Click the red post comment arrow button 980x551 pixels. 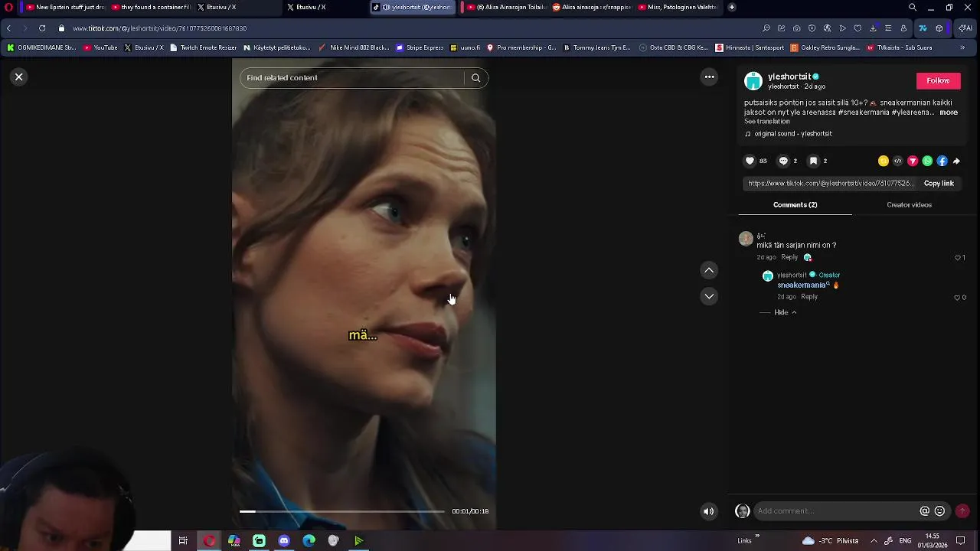(962, 511)
